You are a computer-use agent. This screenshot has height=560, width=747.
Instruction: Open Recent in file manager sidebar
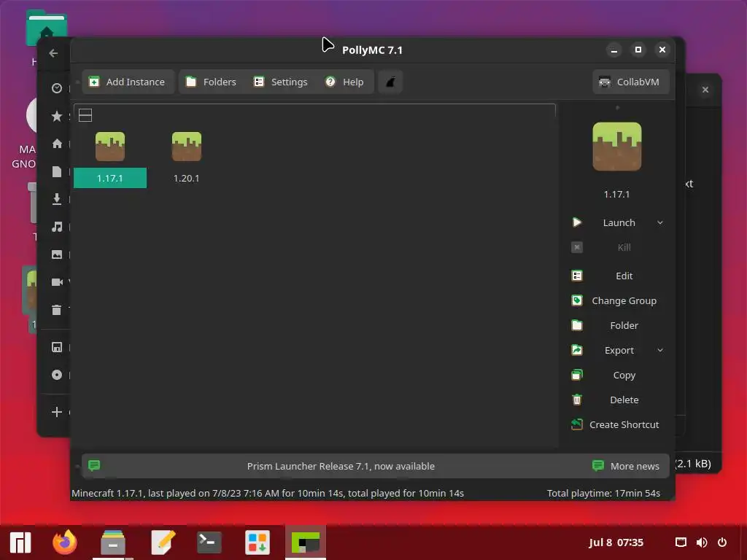57,88
